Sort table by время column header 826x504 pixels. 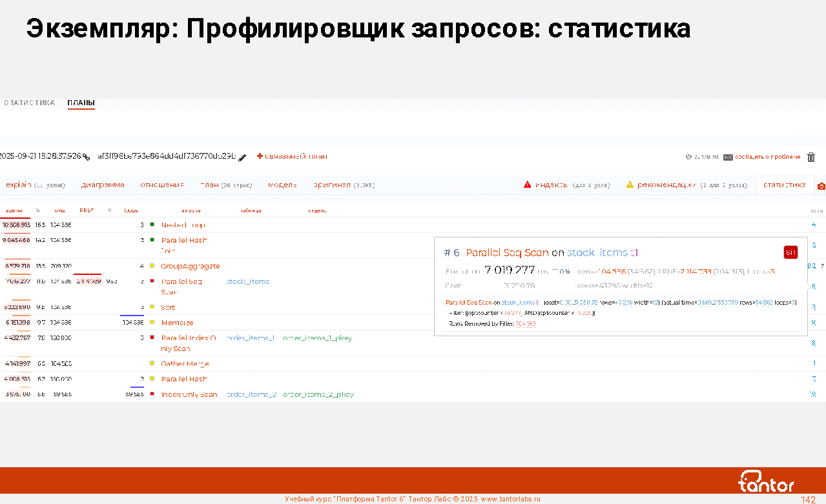pos(14,210)
